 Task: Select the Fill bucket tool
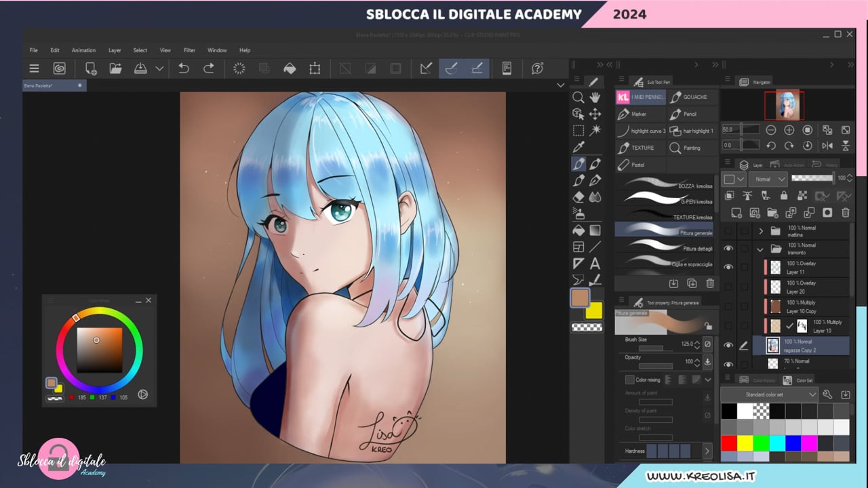[x=578, y=230]
